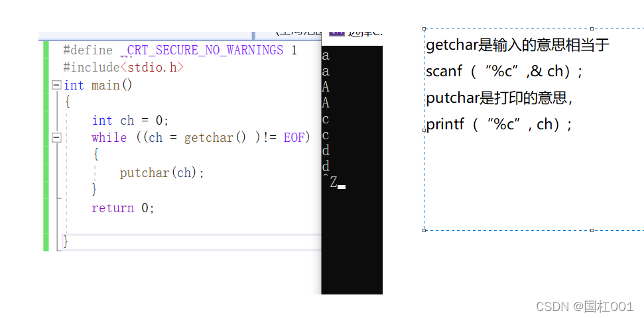
Task: Click the text 'getchar是输入的意思相当于' in the note
Action: 517,45
